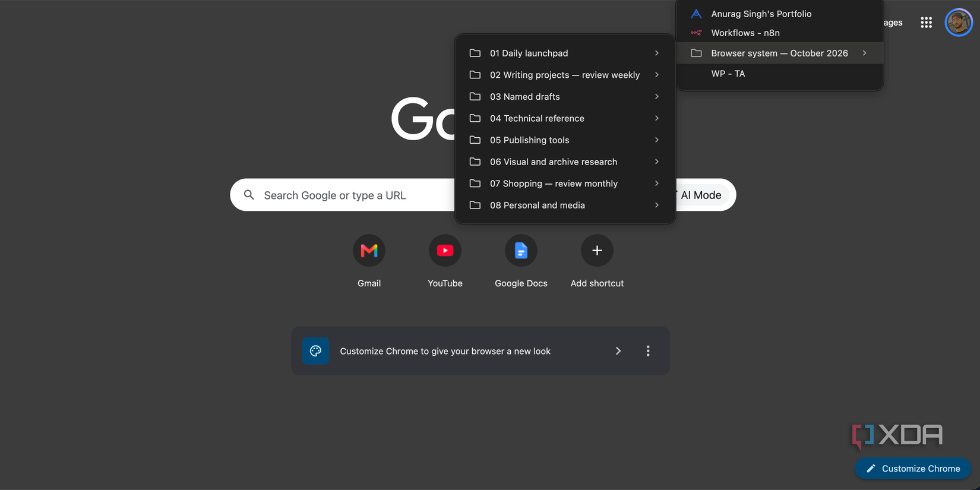
Task: Click the Gmail shortcut icon
Action: [369, 251]
